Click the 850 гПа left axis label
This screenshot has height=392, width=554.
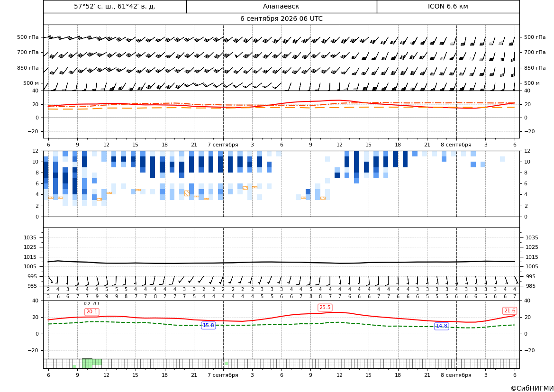click(x=28, y=68)
